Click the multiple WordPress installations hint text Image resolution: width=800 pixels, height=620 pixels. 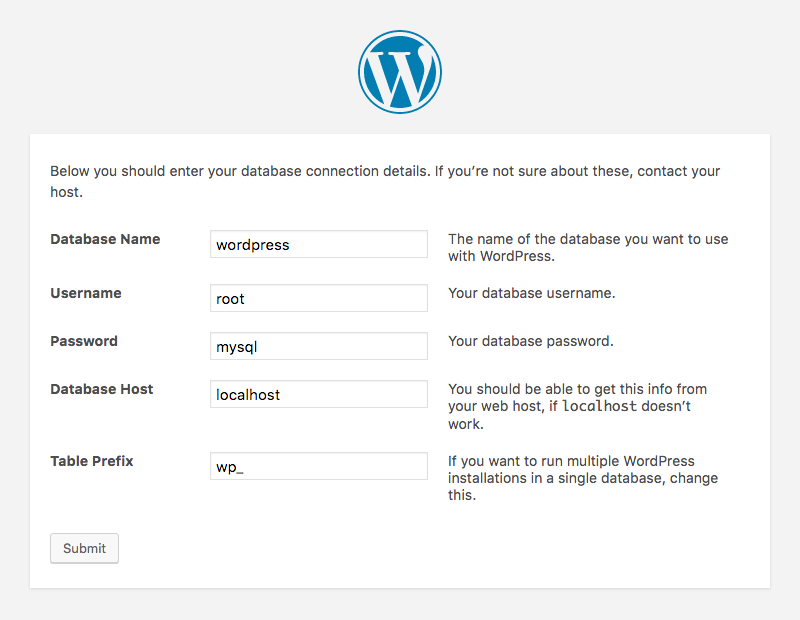pos(582,470)
